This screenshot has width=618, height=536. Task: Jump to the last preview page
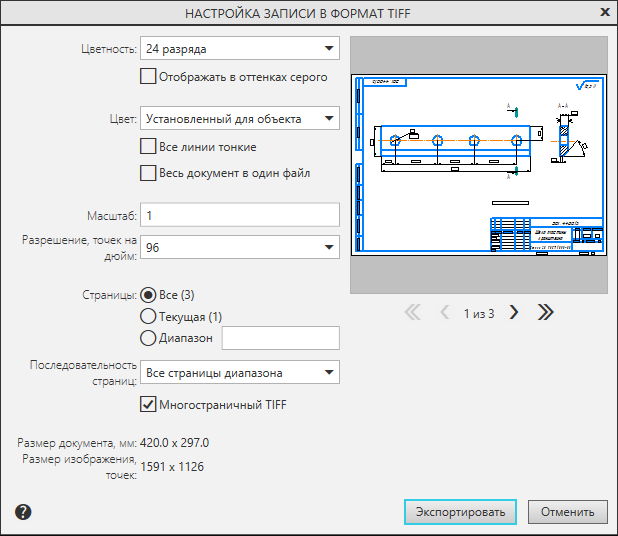(545, 312)
